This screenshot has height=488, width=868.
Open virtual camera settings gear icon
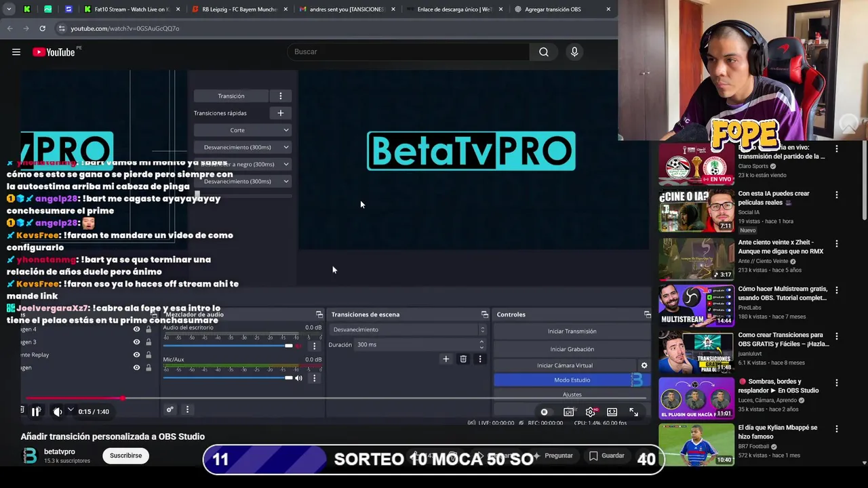pos(644,366)
